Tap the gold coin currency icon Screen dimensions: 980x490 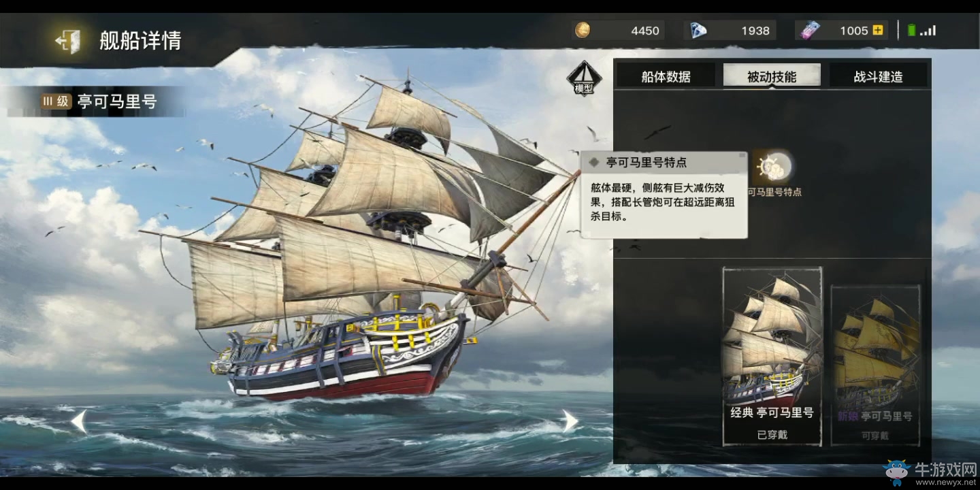coord(583,30)
